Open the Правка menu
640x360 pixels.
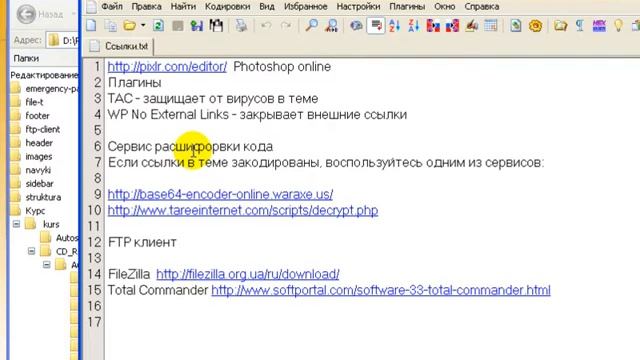coord(146,7)
